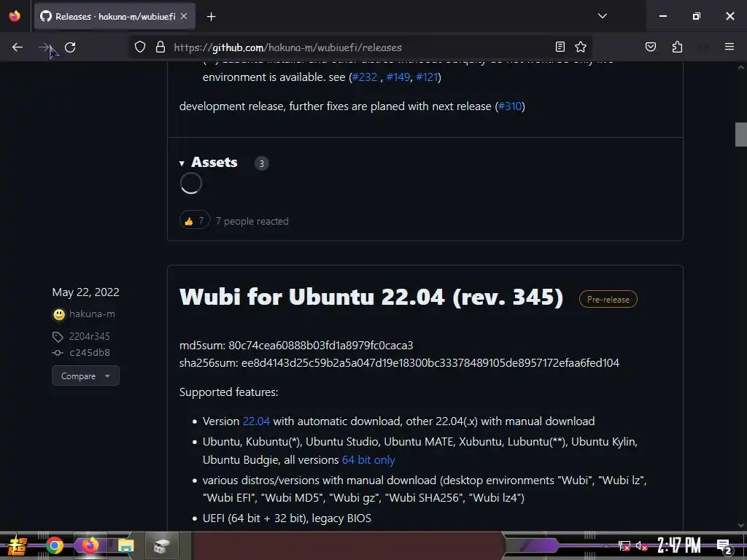747x560 pixels.
Task: Open issue link #149
Action: [398, 77]
